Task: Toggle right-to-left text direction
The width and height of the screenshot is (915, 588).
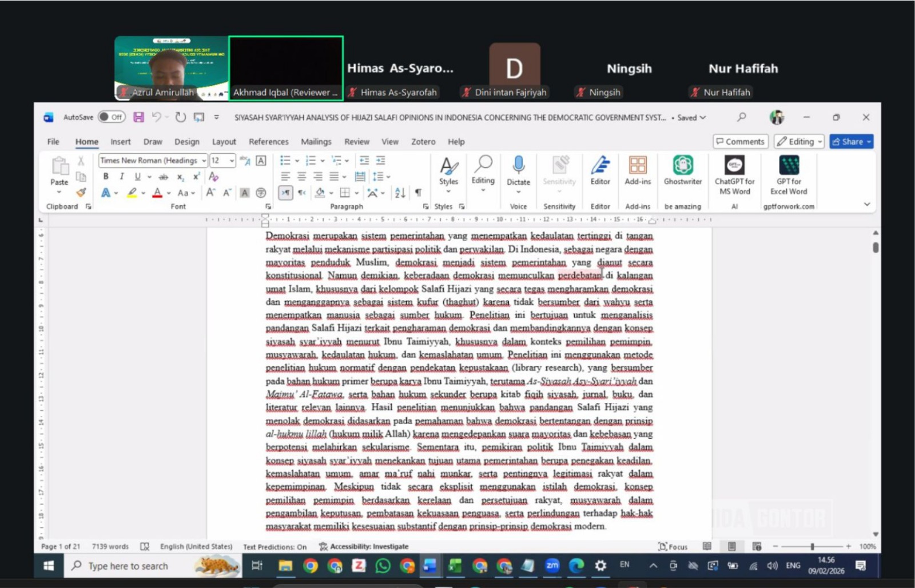Action: 301,193
